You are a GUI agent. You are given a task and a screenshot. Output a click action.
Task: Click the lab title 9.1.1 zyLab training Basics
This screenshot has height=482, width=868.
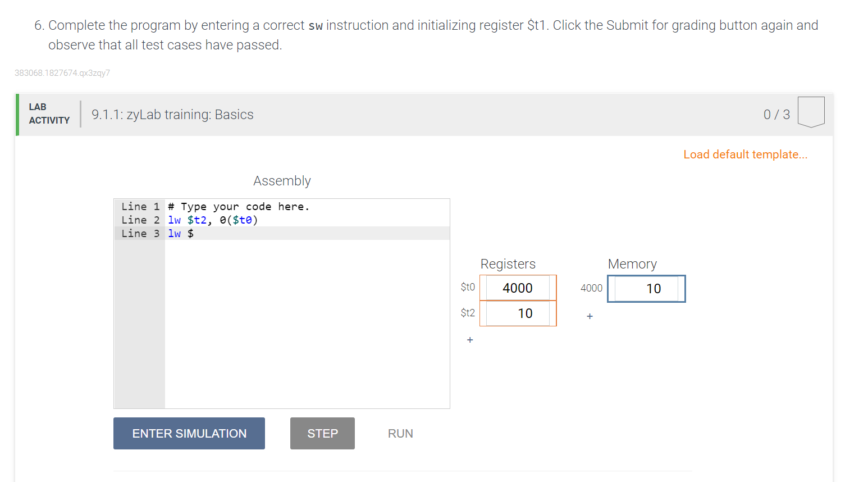(x=172, y=114)
